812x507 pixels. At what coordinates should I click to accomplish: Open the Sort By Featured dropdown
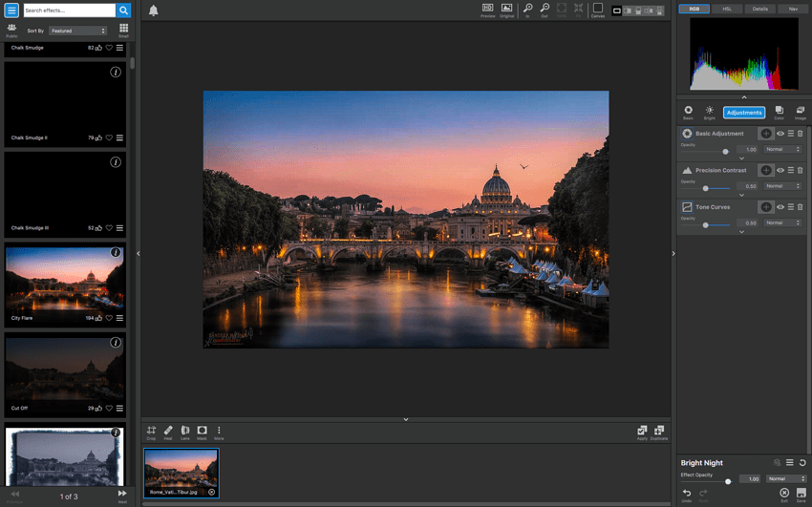coord(78,32)
